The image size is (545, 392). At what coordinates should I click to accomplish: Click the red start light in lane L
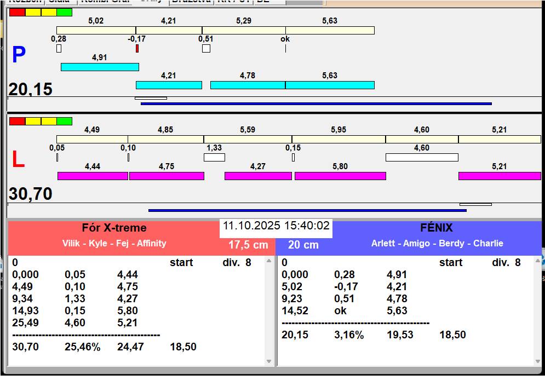click(17, 121)
